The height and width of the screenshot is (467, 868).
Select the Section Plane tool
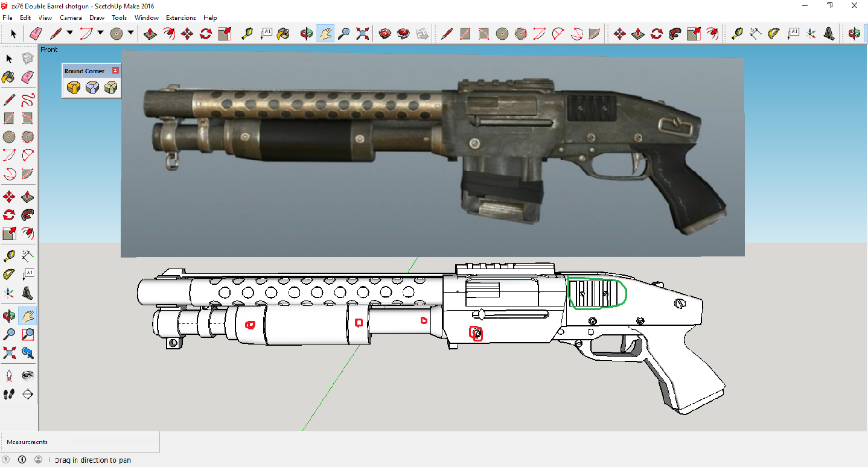point(27,394)
